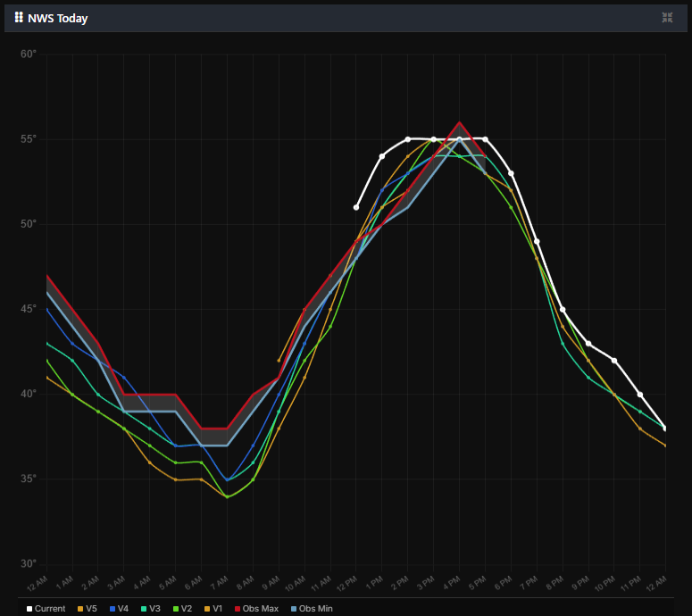Click the red Obs Max peak at 4 PM

(x=460, y=122)
